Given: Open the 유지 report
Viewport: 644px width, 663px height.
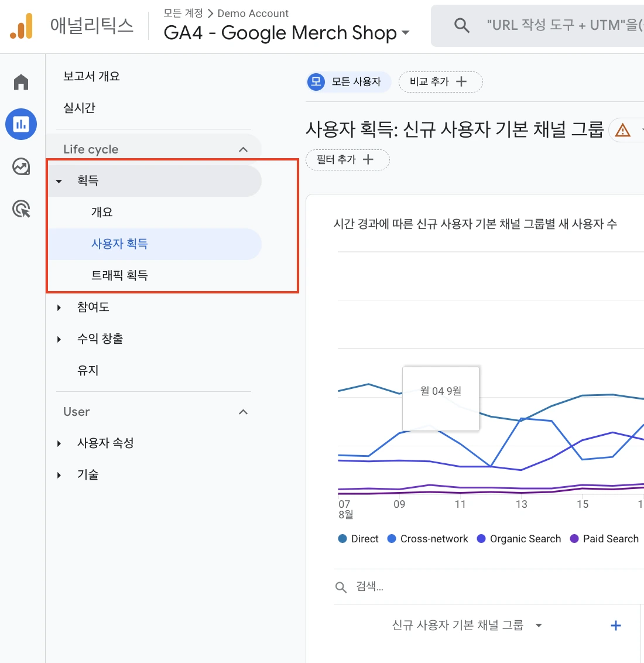Looking at the screenshot, I should click(x=88, y=370).
